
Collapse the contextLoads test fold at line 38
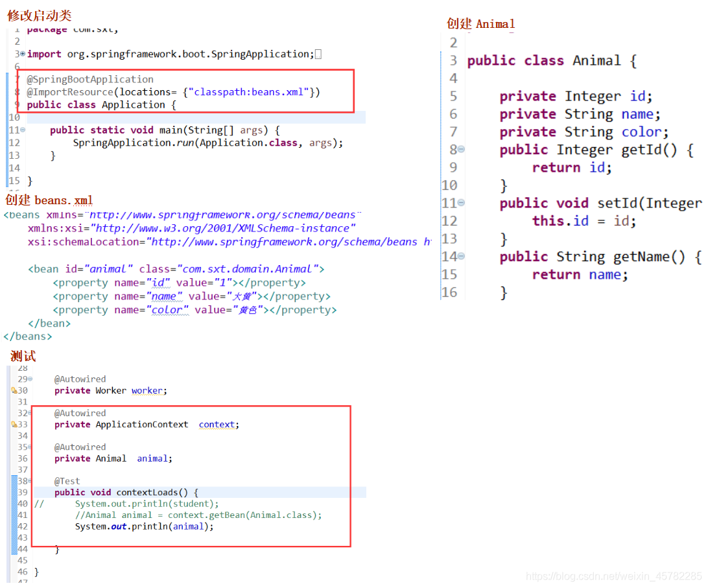pos(30,480)
